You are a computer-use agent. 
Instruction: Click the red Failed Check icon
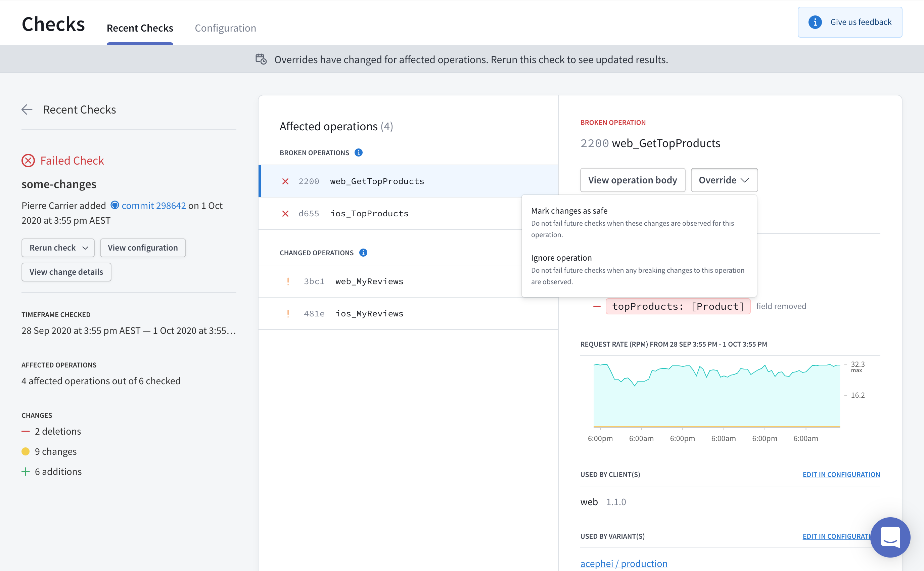(x=28, y=161)
